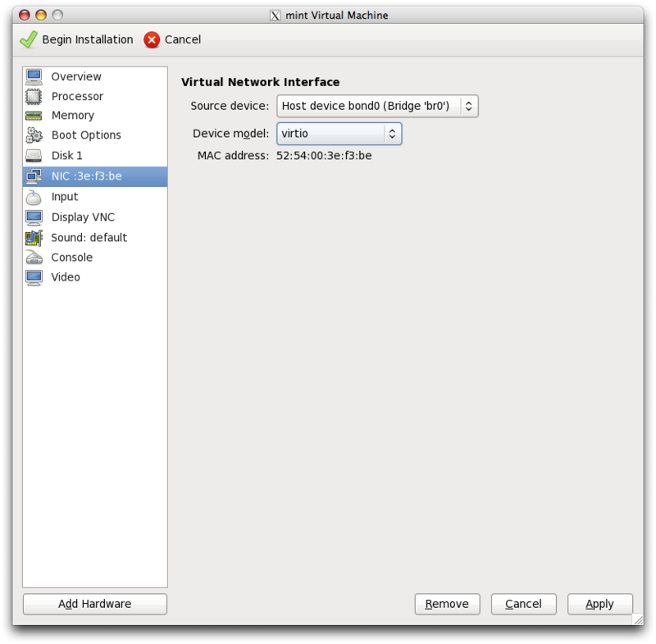Close the mint Virtual Machine window
This screenshot has height=644, width=656.
pyautogui.click(x=25, y=15)
